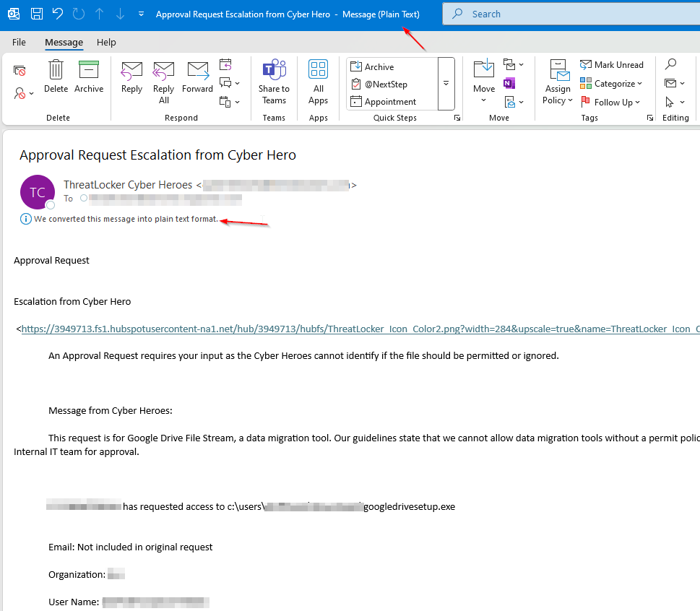Open the Help tab
The width and height of the screenshot is (700, 611).
click(106, 42)
